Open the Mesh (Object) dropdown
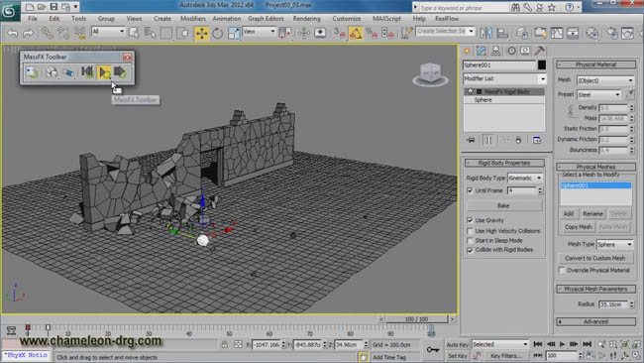This screenshot has width=644, height=363. click(x=605, y=80)
